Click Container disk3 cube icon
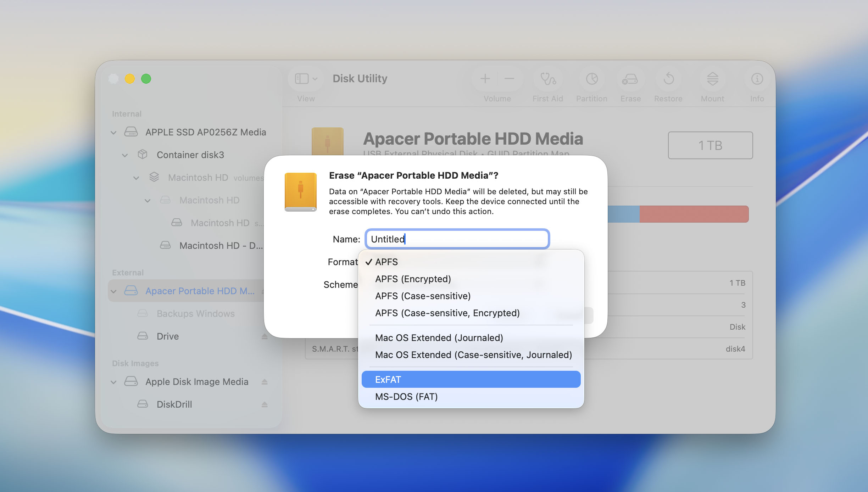This screenshot has height=492, width=868. pos(143,155)
